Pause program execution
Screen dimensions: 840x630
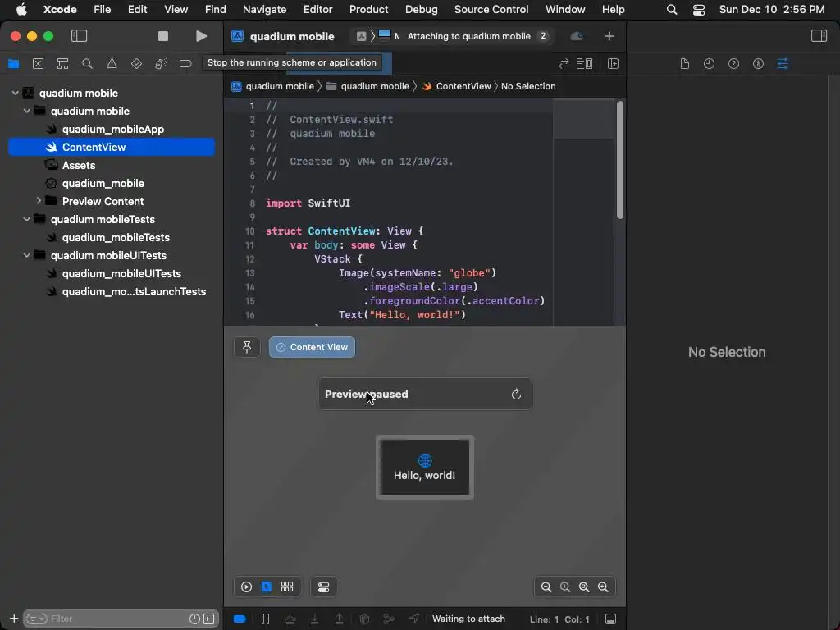point(265,619)
